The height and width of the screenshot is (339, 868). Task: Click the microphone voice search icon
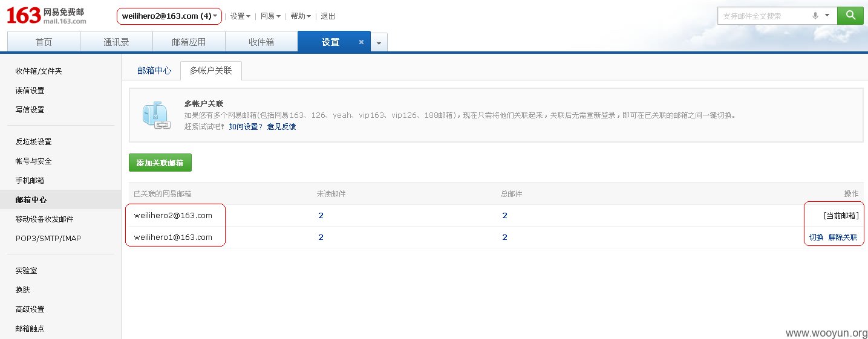pos(815,16)
